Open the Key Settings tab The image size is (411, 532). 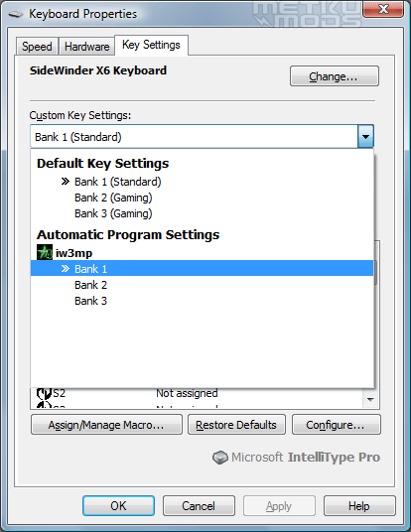(151, 45)
